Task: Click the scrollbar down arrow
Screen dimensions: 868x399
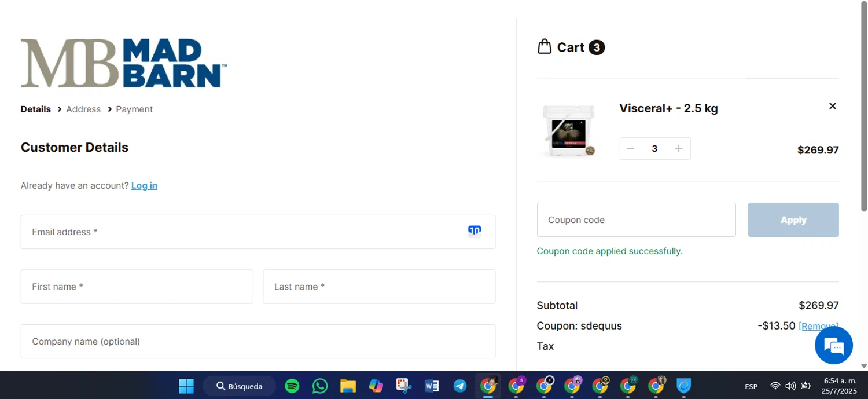Action: tap(864, 366)
